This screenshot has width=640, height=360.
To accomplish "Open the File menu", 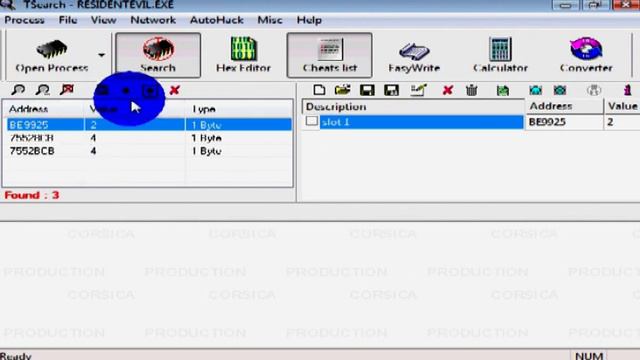I will pos(68,20).
